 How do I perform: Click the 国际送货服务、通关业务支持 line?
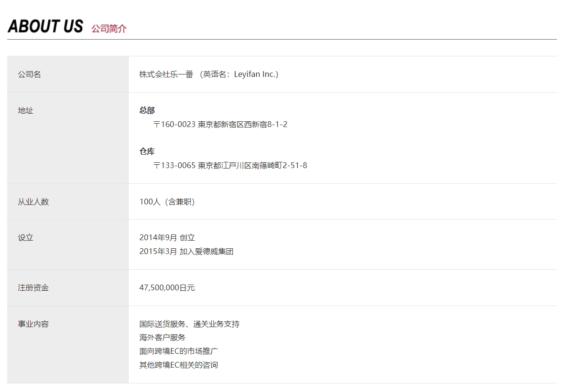(189, 324)
